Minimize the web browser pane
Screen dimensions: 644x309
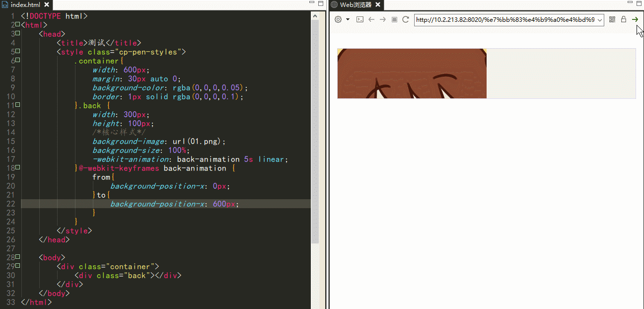point(631,3)
